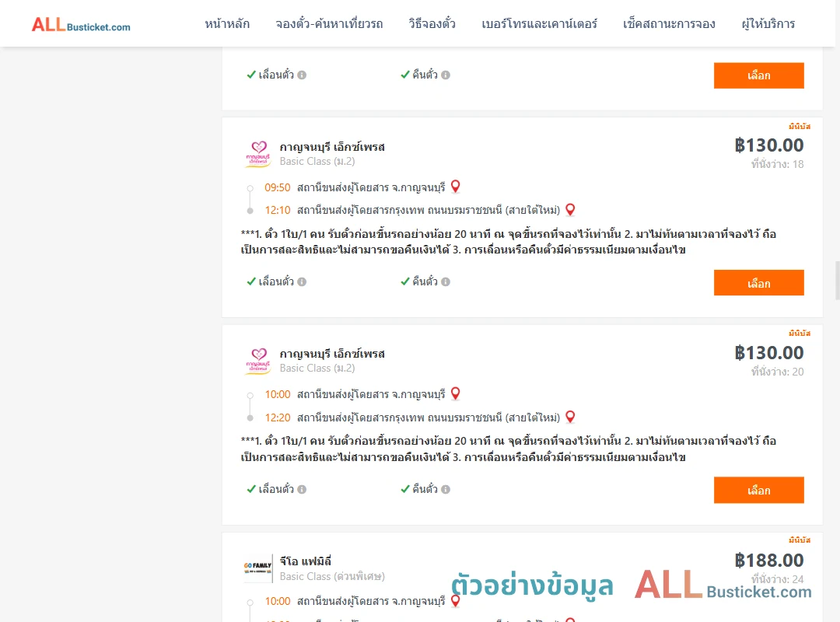Image resolution: width=840 pixels, height=622 pixels.
Task: Map pin for 12:10 Bangkok Sai Tai Mai
Action: [571, 209]
